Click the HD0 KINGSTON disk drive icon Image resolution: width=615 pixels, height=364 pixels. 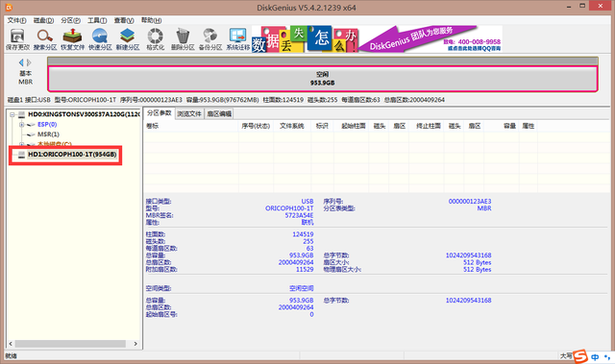point(21,114)
